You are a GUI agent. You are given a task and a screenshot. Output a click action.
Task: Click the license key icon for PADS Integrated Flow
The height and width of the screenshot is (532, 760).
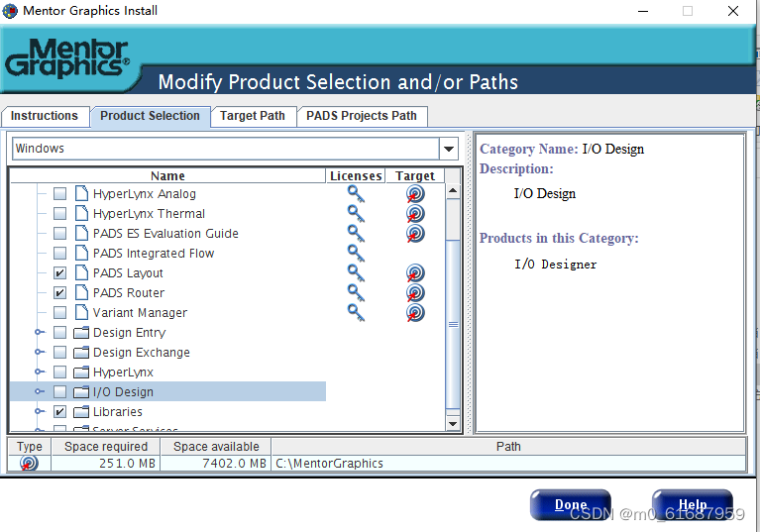click(356, 254)
